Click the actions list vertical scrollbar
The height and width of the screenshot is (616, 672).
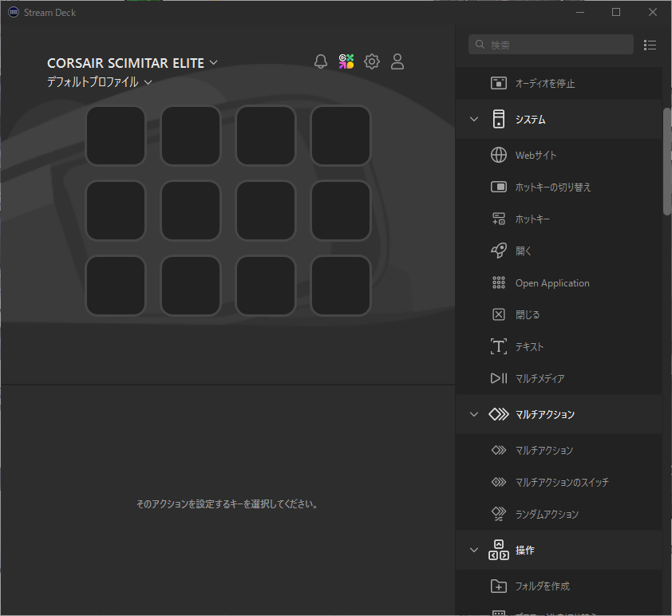[667, 161]
